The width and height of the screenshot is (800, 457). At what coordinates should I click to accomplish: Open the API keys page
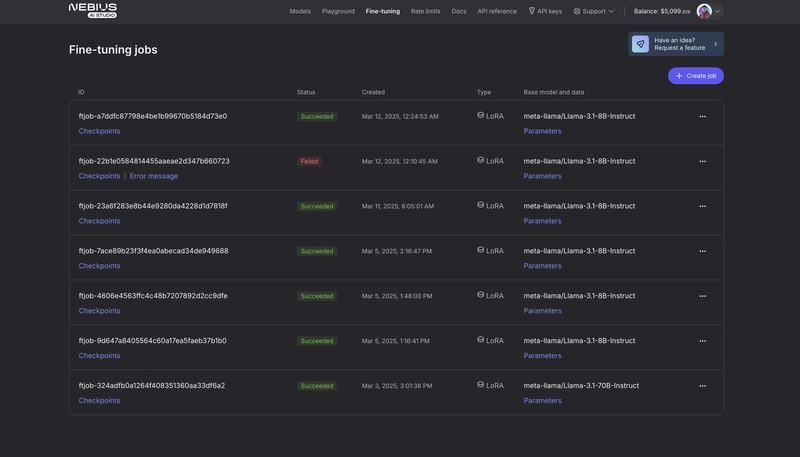pos(545,11)
